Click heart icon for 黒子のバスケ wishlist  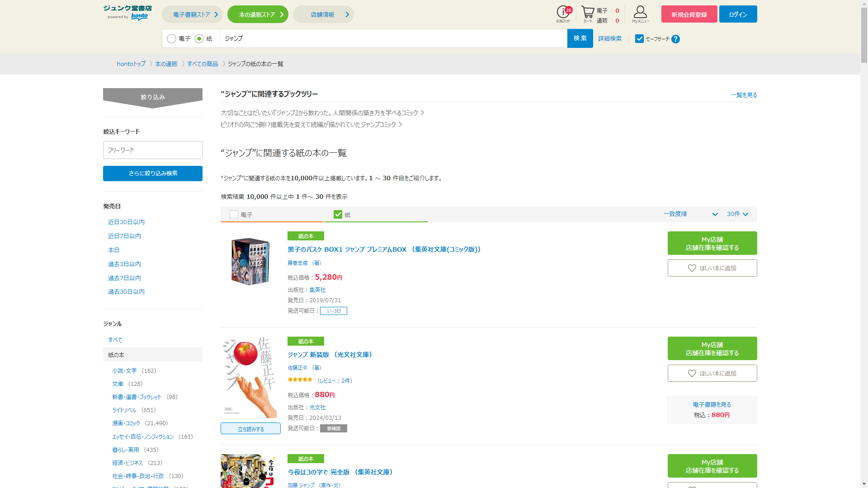(692, 268)
